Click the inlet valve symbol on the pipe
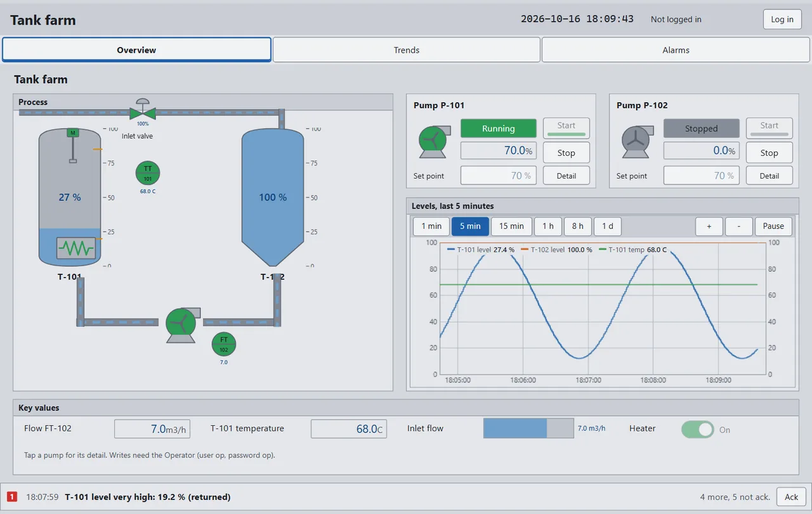Image resolution: width=812 pixels, height=514 pixels. [x=143, y=110]
